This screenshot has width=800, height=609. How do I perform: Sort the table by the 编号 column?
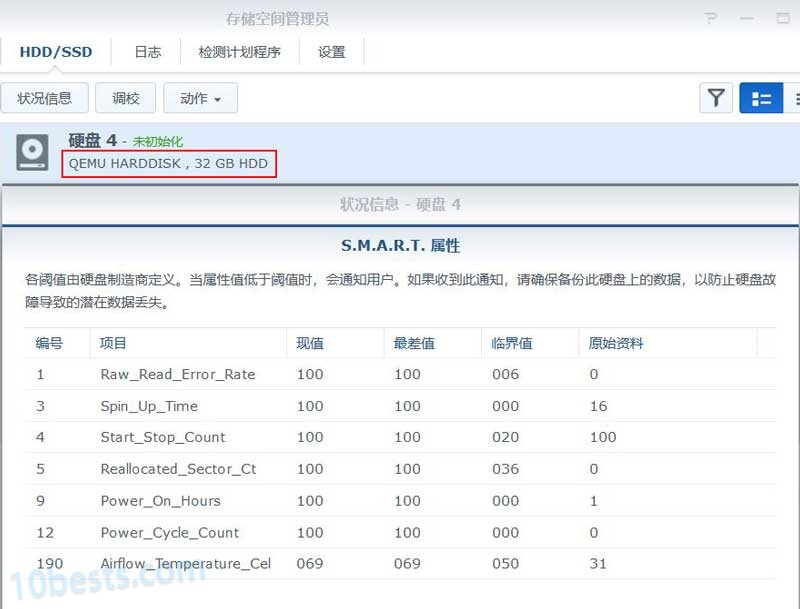pos(51,343)
